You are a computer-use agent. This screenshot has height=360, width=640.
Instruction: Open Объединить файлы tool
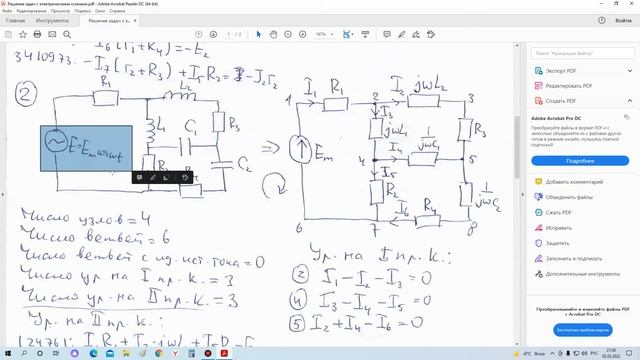click(569, 197)
